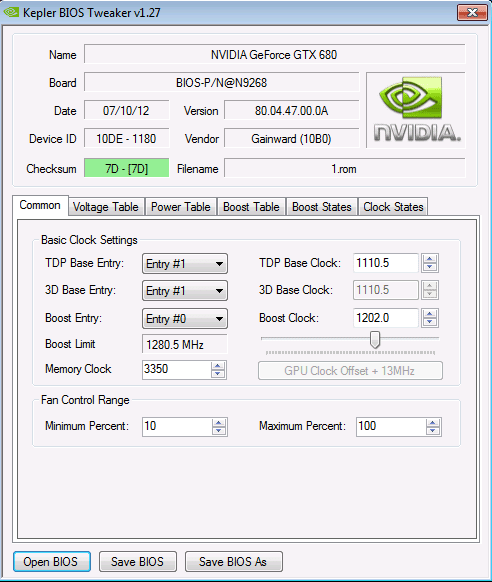
Task: Increase Minimum Percent with up arrow
Action: tap(219, 423)
